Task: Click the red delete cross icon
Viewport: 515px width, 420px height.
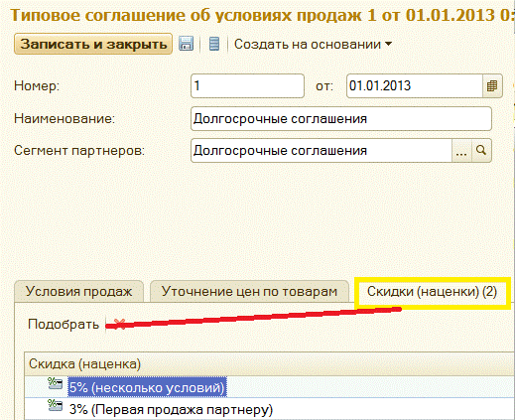Action: (x=119, y=324)
